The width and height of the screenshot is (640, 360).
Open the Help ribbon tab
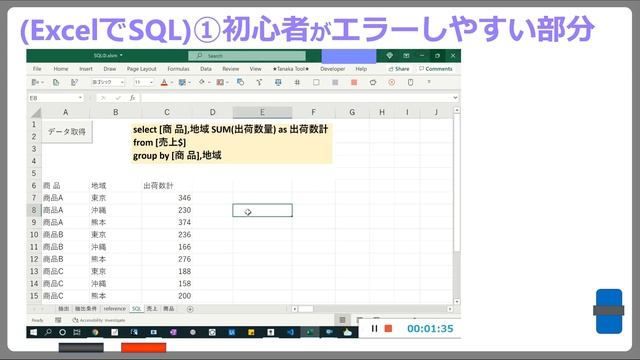[x=361, y=69]
